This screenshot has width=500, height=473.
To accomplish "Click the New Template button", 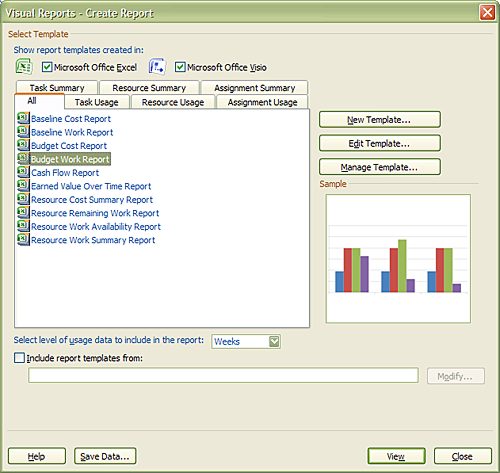I will point(380,120).
